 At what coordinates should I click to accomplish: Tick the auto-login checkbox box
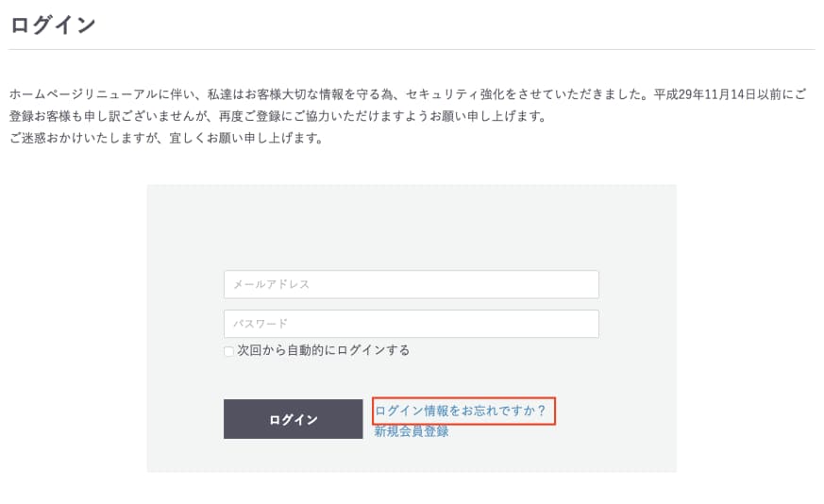pyautogui.click(x=228, y=351)
